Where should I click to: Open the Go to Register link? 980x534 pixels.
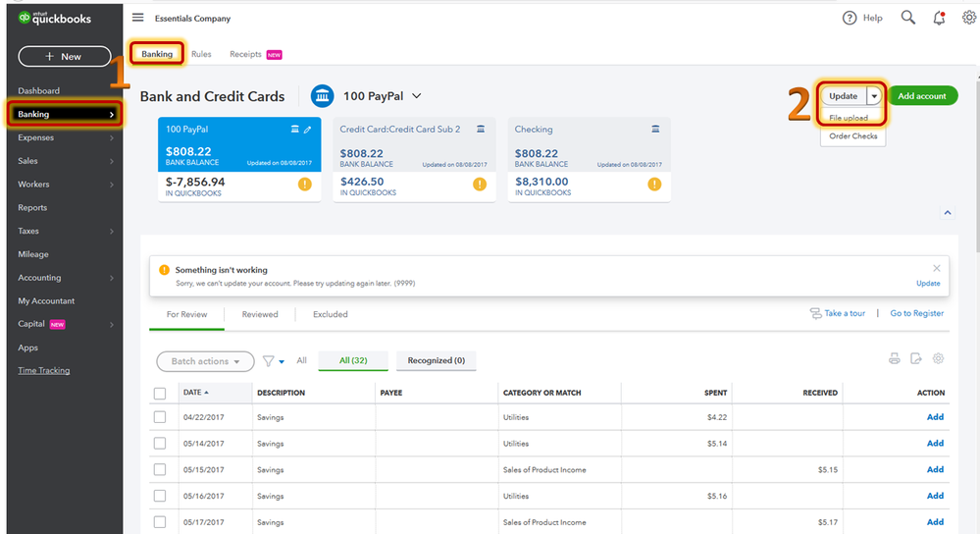click(917, 313)
